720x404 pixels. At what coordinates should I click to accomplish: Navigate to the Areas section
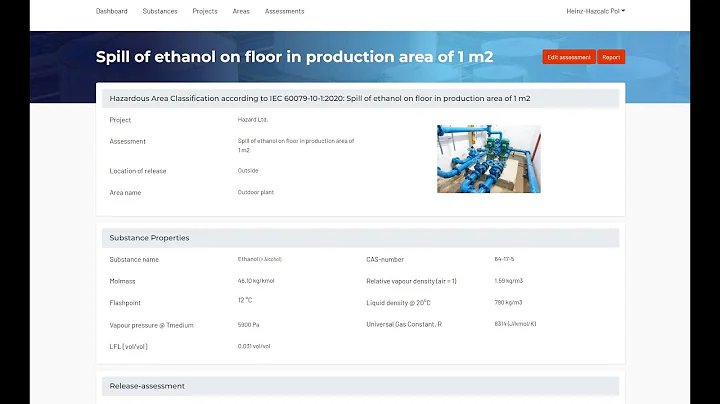pyautogui.click(x=241, y=11)
